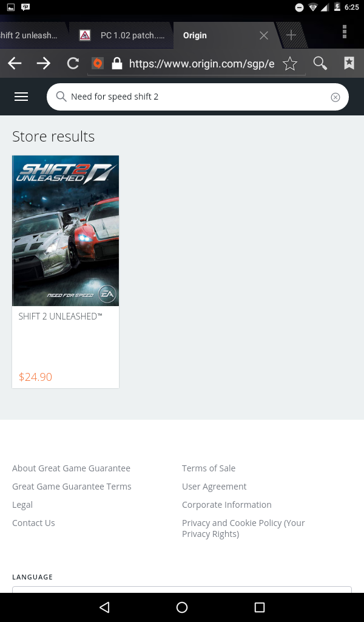Bookmark this page with the star
The width and height of the screenshot is (364, 622).
tap(290, 63)
